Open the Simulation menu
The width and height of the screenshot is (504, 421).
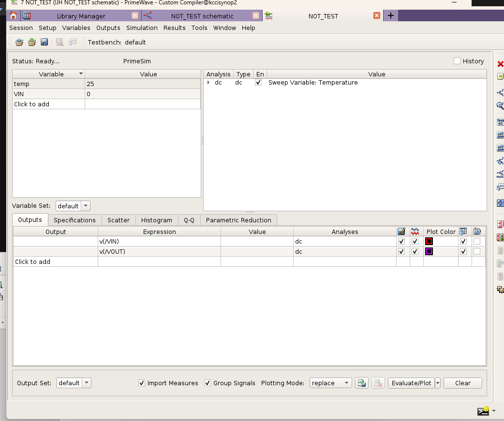point(142,28)
